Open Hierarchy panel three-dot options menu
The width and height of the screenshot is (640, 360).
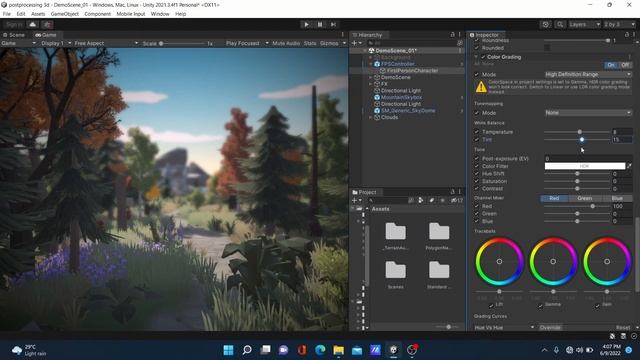[460, 35]
